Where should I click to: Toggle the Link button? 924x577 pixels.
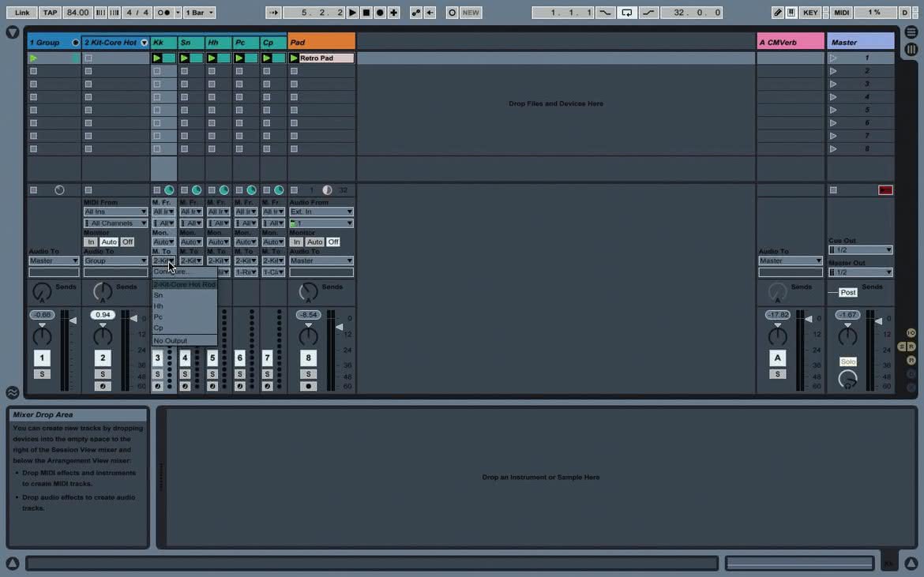(x=22, y=13)
